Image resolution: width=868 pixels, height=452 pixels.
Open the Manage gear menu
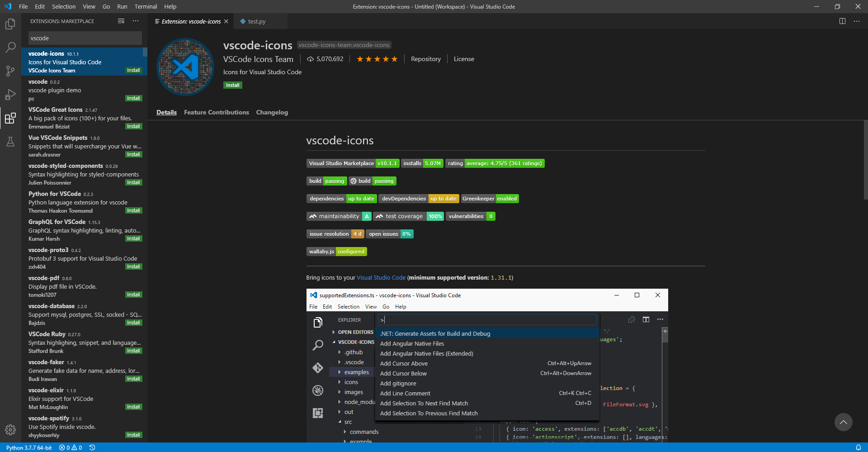coord(10,430)
